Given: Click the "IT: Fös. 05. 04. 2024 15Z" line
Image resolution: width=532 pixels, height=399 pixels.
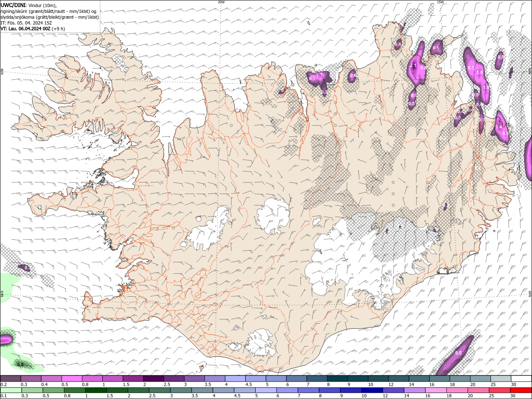Looking at the screenshot, I should coord(26,23).
